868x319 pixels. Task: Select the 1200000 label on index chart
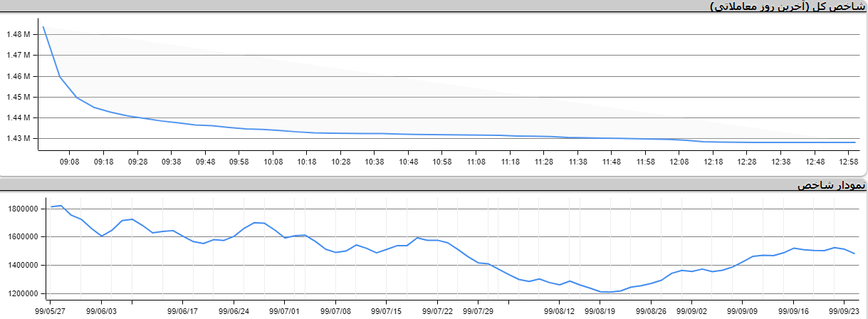click(23, 293)
